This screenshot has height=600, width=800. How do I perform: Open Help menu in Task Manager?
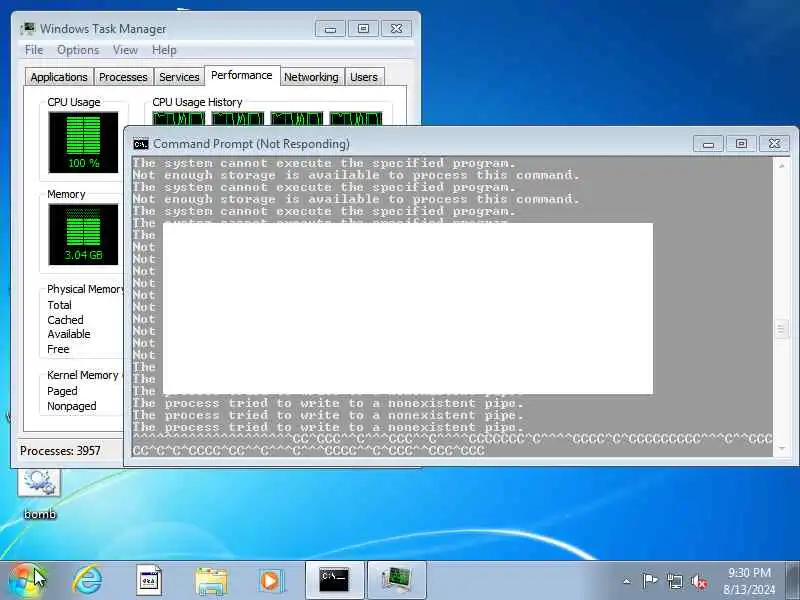click(x=164, y=50)
